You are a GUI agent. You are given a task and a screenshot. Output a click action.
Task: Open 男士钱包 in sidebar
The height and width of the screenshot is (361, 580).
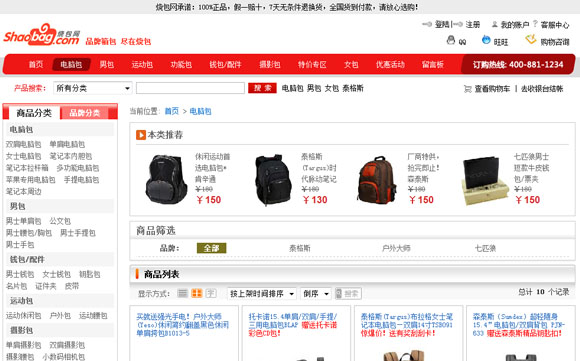(20, 274)
